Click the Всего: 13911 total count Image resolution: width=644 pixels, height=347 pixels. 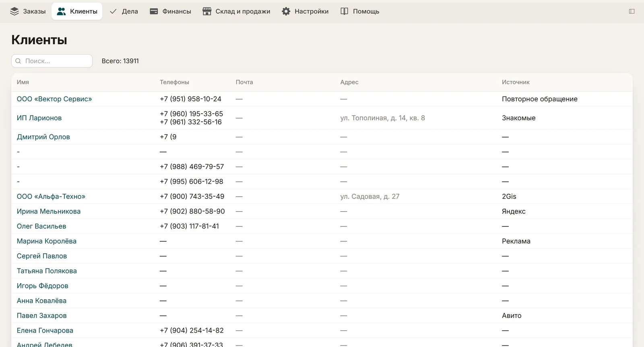[x=120, y=61]
